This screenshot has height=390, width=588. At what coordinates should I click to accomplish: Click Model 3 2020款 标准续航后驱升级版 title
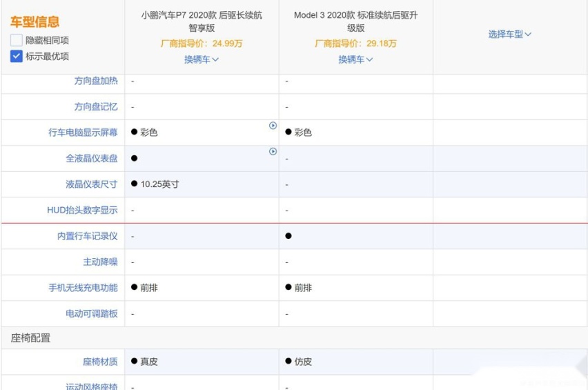click(356, 21)
